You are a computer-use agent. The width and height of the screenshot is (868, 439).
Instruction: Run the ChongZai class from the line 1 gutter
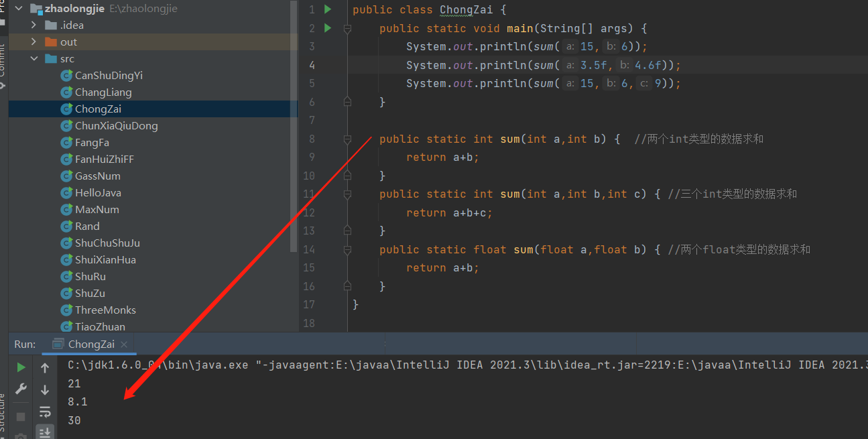pyautogui.click(x=328, y=9)
